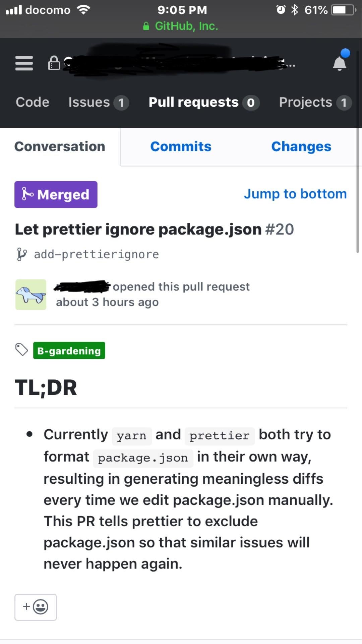Open the add reaction emoji picker
The image size is (362, 644).
click(x=36, y=607)
